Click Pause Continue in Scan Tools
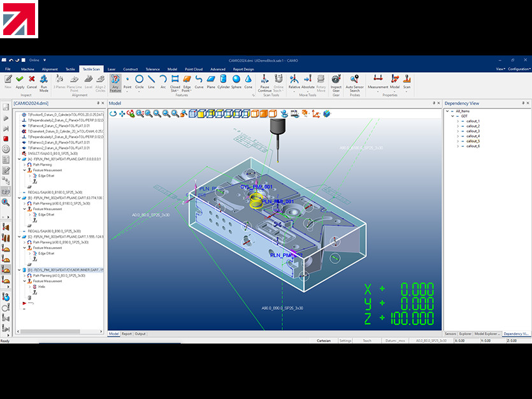The image size is (532, 399). 264,83
